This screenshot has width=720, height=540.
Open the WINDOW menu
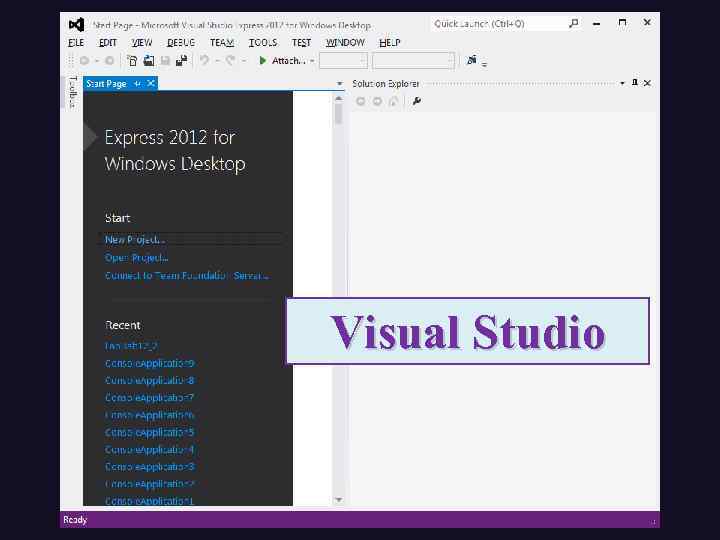coord(345,43)
